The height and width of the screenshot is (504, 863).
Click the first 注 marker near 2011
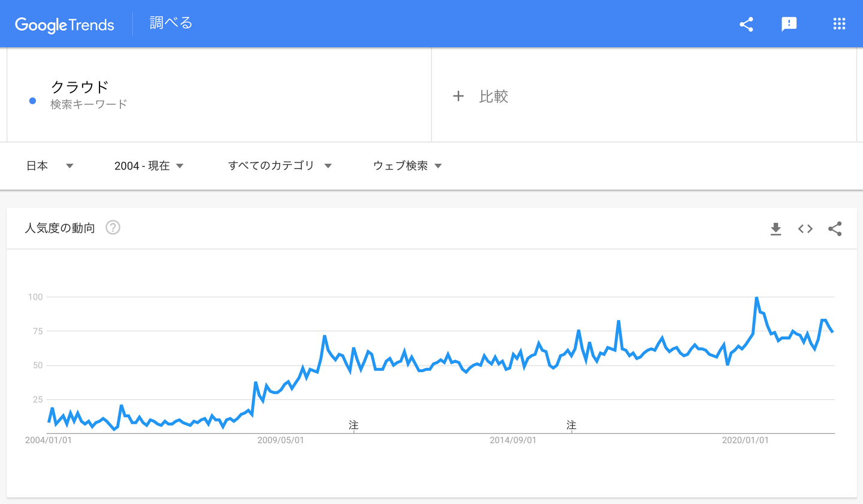click(x=354, y=425)
